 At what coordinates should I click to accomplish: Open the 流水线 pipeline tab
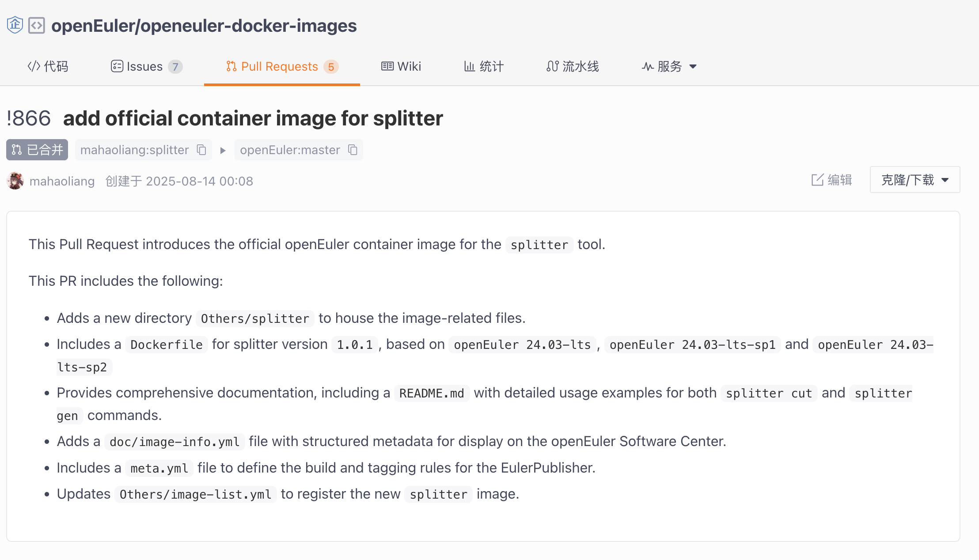tap(573, 67)
